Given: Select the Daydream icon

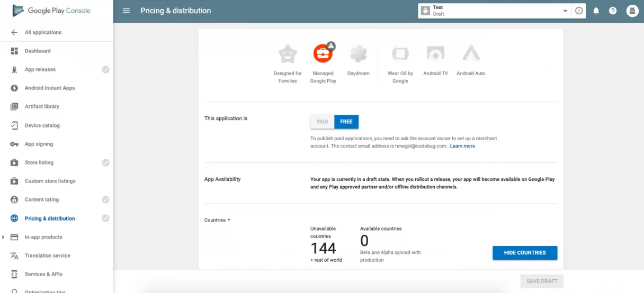Looking at the screenshot, I should click(x=359, y=53).
